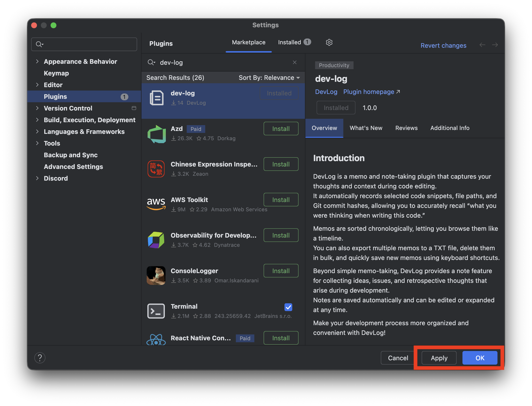
Task: Disable the Terminal plugin checkbox
Action: click(x=288, y=307)
